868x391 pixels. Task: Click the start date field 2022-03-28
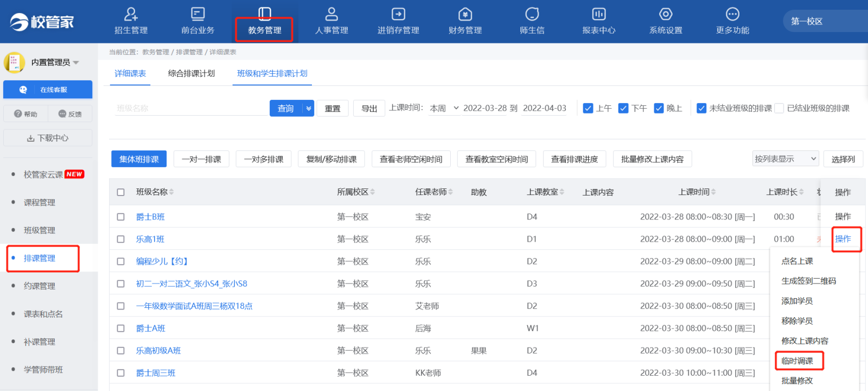pos(485,108)
